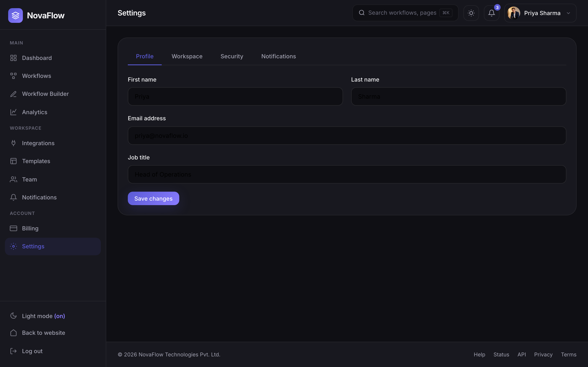The image size is (588, 367).
Task: Open Dashboard via its grid icon
Action: (13, 58)
